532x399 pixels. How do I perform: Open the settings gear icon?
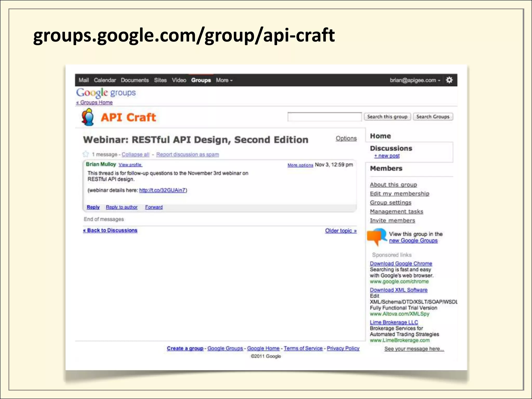449,80
